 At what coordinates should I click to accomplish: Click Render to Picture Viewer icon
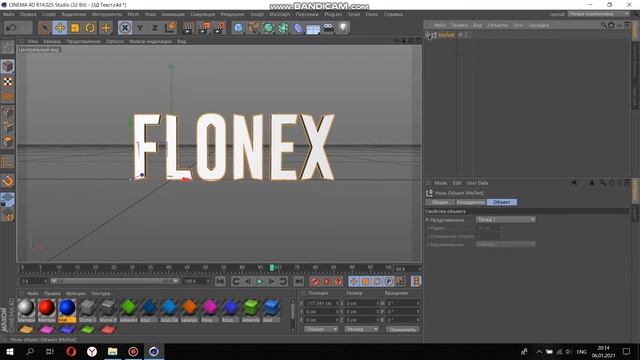[x=203, y=28]
